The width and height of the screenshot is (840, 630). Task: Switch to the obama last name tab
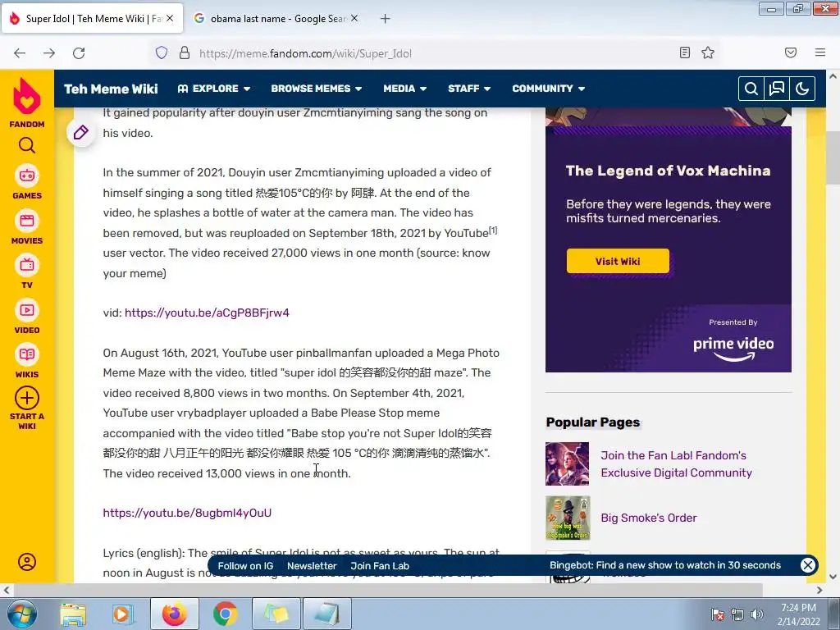(276, 19)
